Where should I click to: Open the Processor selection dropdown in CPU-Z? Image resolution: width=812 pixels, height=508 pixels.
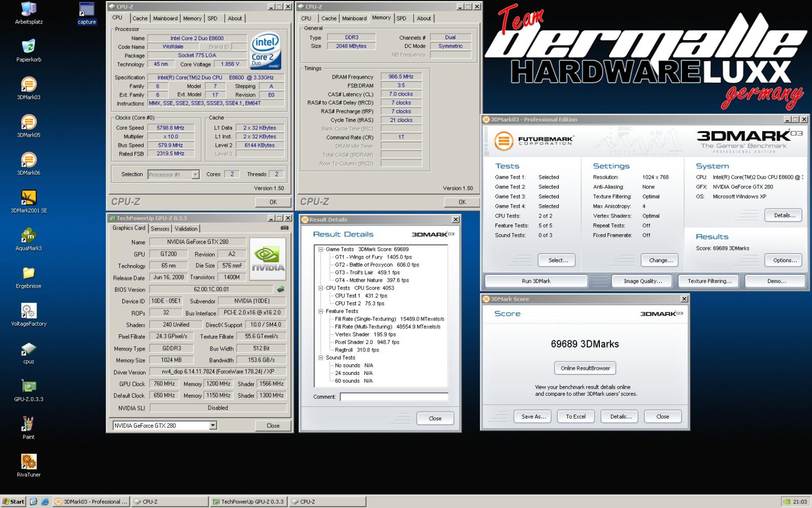[x=195, y=175]
